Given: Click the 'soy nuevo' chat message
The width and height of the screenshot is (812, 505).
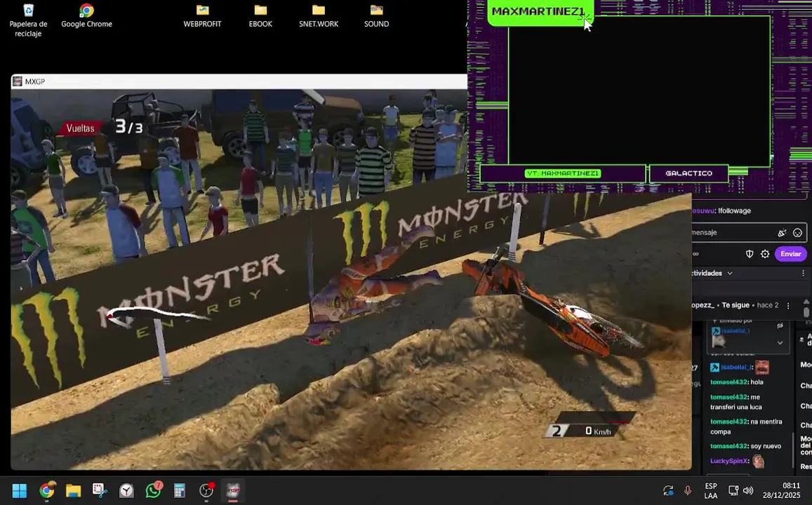Looking at the screenshot, I should 766,446.
